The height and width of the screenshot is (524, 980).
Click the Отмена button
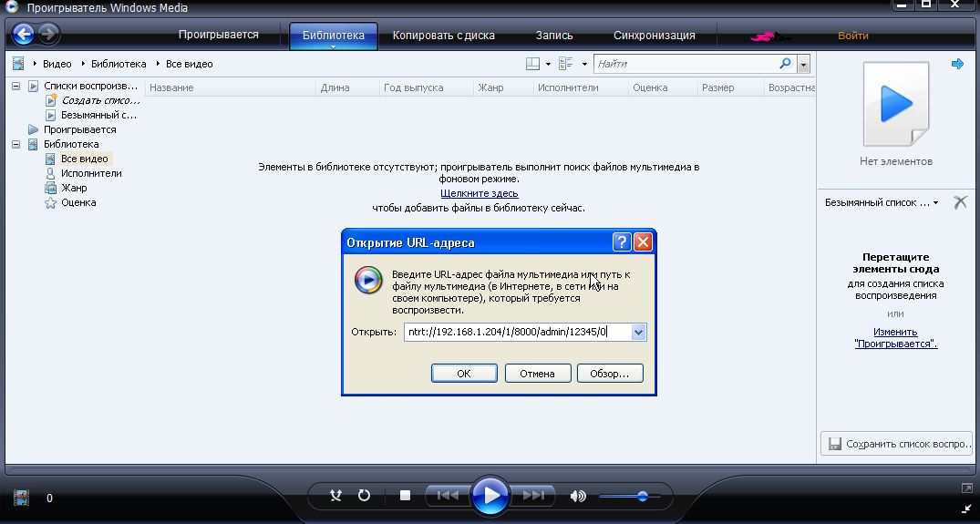click(x=538, y=374)
